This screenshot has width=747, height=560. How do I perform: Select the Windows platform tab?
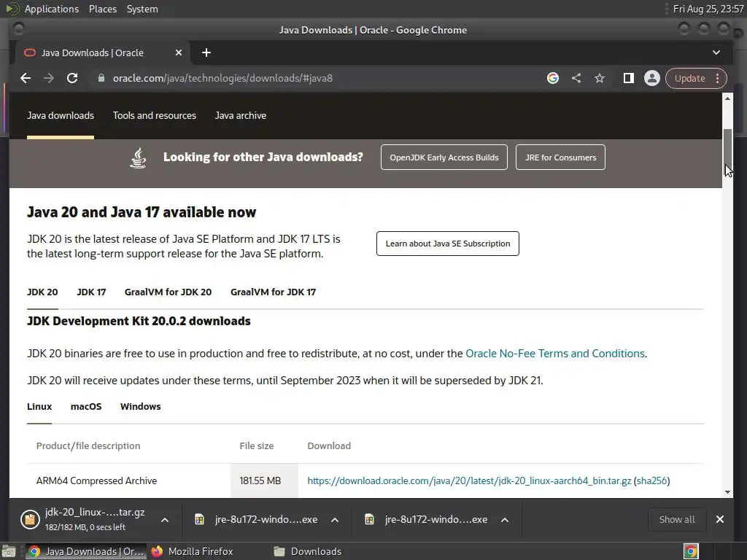tap(141, 407)
